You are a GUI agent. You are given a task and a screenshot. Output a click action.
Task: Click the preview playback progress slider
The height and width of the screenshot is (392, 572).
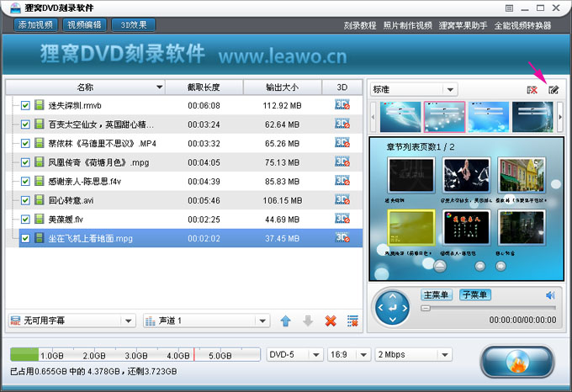pos(489,308)
